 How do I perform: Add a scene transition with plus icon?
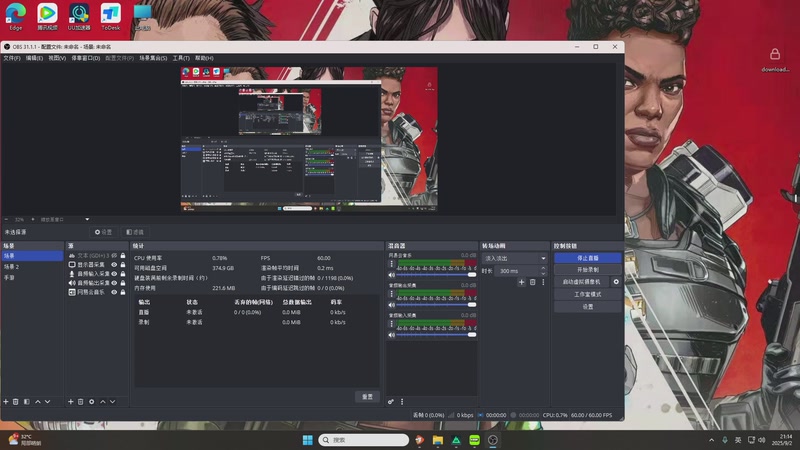[521, 282]
